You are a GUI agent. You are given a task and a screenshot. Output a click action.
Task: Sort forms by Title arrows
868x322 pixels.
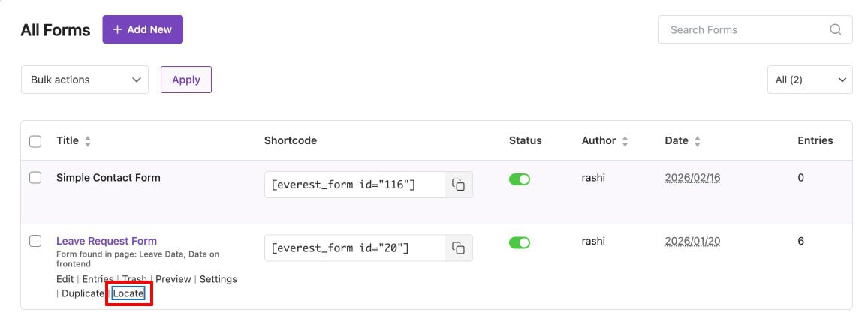[x=87, y=141]
